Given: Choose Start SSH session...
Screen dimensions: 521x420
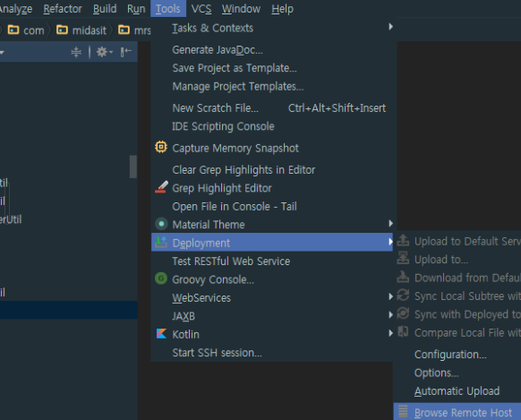Looking at the screenshot, I should [x=272, y=353].
